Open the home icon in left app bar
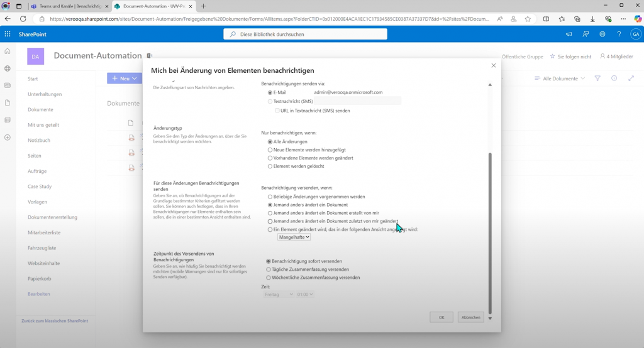This screenshot has height=348, width=644. pyautogui.click(x=8, y=52)
